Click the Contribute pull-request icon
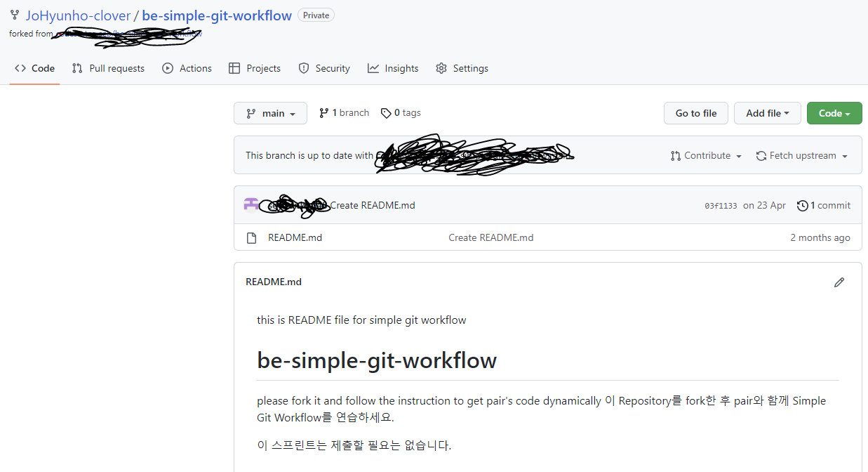Viewport: 868px width, 472px height. click(x=676, y=156)
